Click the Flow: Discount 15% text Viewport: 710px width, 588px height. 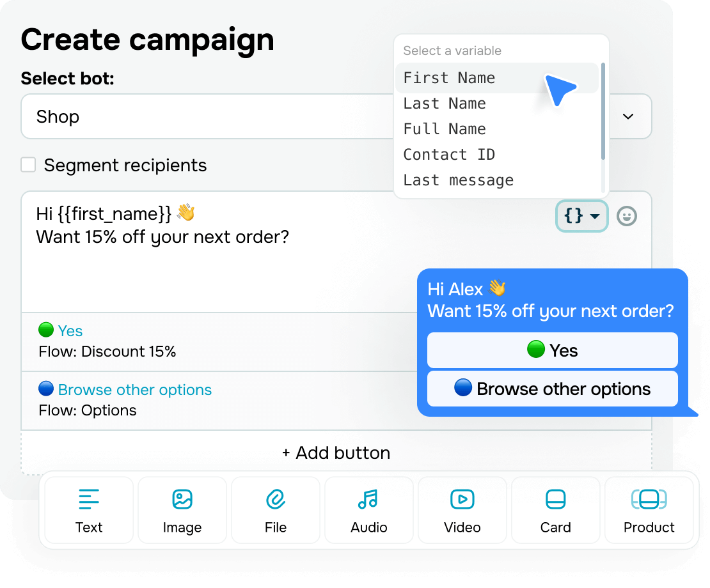pos(107,352)
